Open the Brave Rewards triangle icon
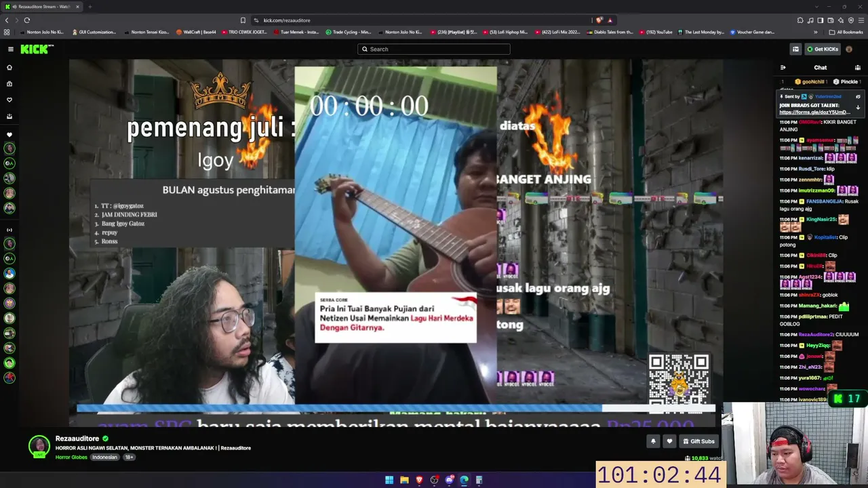The width and height of the screenshot is (868, 488). pyautogui.click(x=610, y=20)
